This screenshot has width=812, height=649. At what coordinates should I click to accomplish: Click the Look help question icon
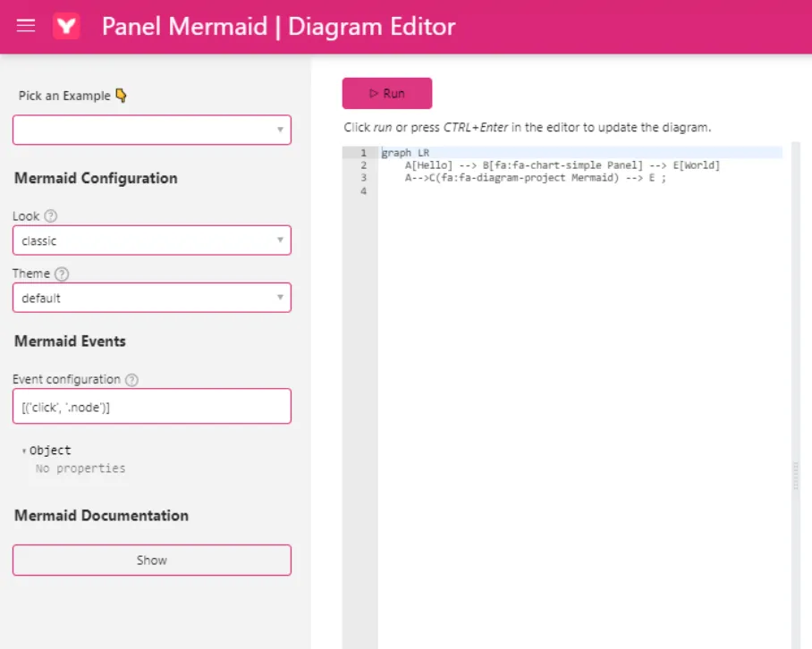pyautogui.click(x=51, y=216)
